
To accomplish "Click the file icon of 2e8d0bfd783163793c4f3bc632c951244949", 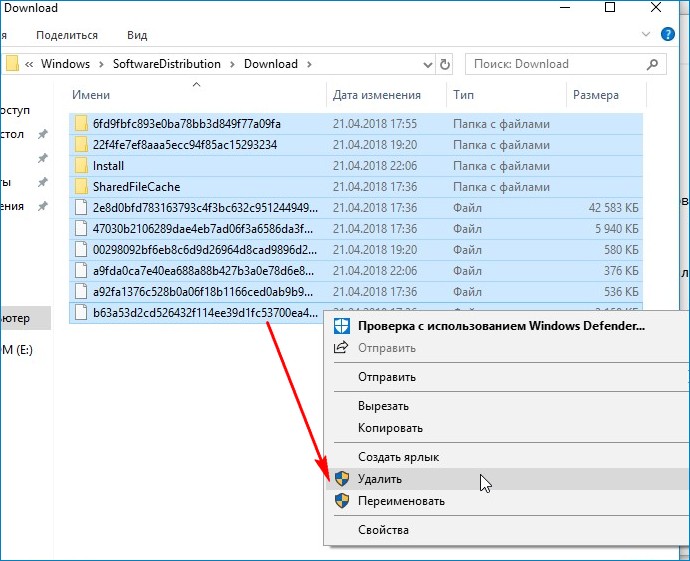I will 81,207.
